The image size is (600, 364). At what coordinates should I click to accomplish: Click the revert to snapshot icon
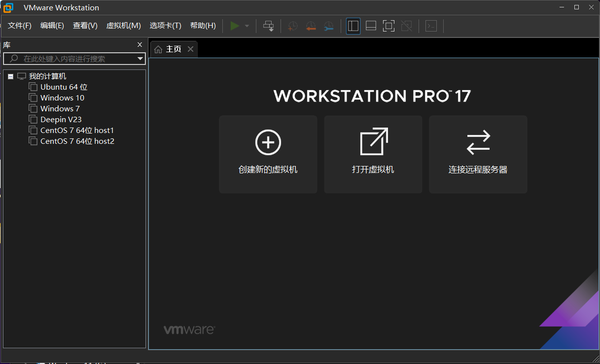click(311, 26)
